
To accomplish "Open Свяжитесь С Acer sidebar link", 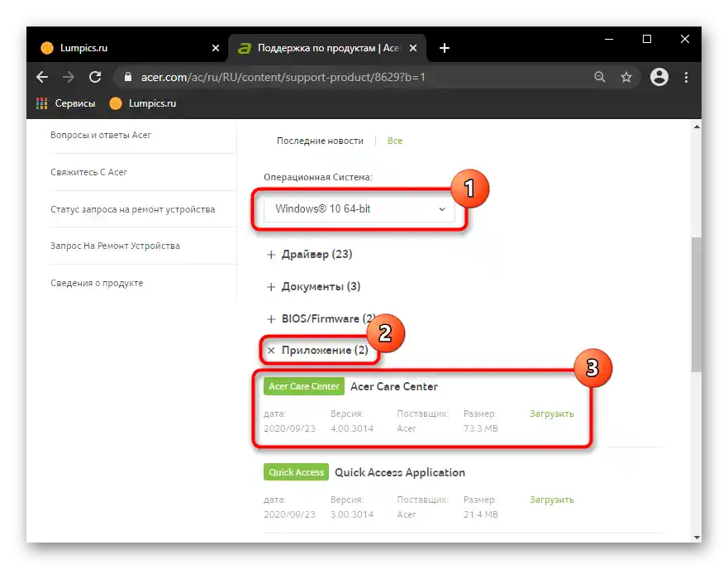I will [88, 173].
